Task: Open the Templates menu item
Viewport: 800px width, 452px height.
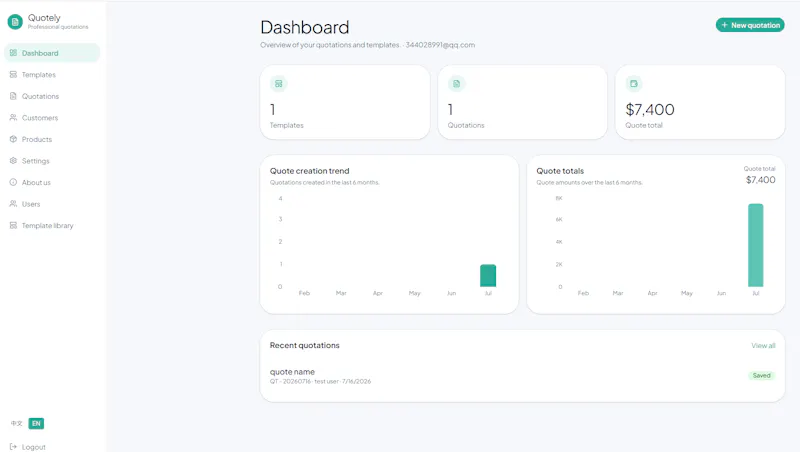Action: 52,74
